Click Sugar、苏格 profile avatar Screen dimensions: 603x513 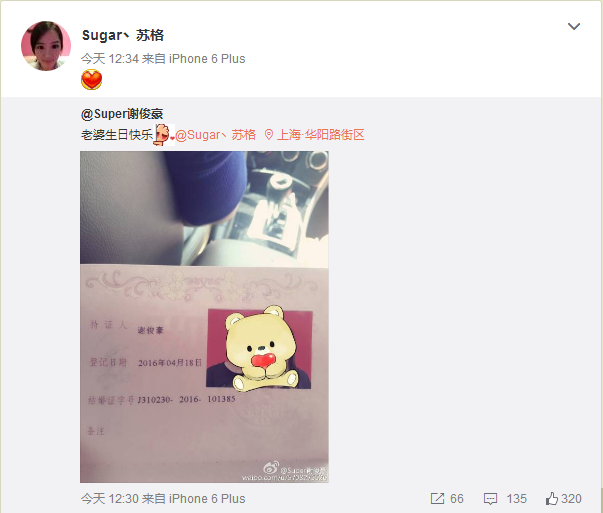(x=46, y=46)
